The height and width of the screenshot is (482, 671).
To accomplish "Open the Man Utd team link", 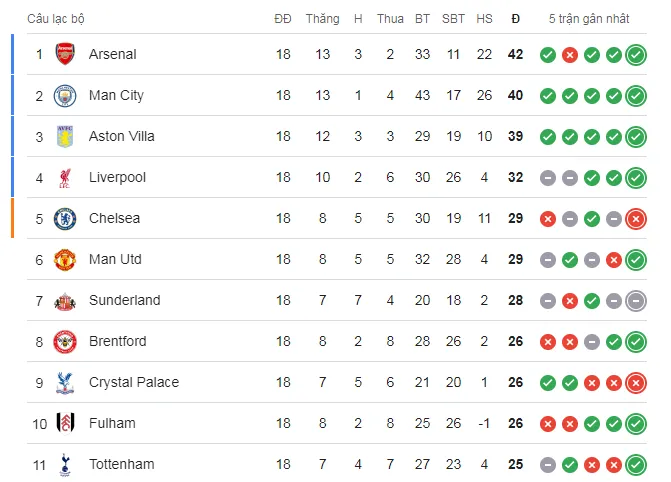I will pos(115,259).
